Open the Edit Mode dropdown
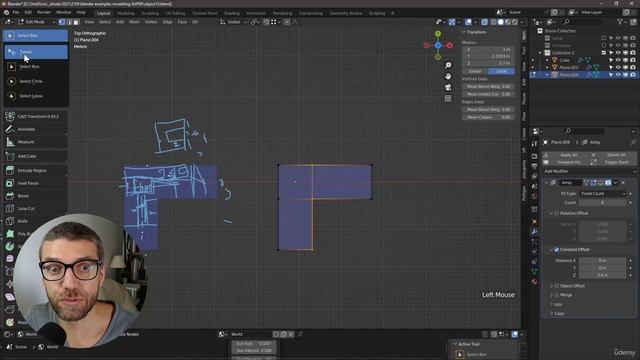Screen dimensions: 640x360 pyautogui.click(x=36, y=22)
